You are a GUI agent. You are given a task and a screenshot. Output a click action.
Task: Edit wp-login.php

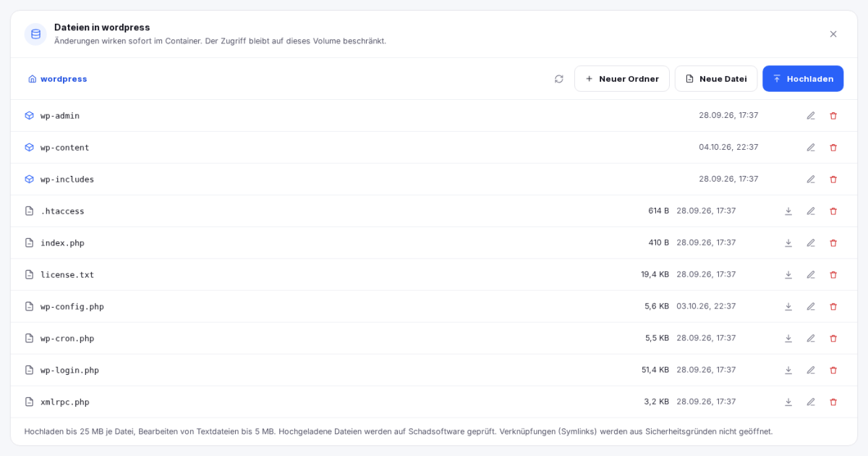811,371
